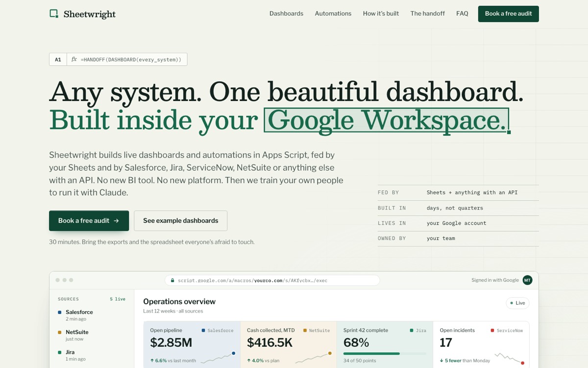The width and height of the screenshot is (588, 368).
Task: Open the Open pipeline card
Action: tap(192, 345)
